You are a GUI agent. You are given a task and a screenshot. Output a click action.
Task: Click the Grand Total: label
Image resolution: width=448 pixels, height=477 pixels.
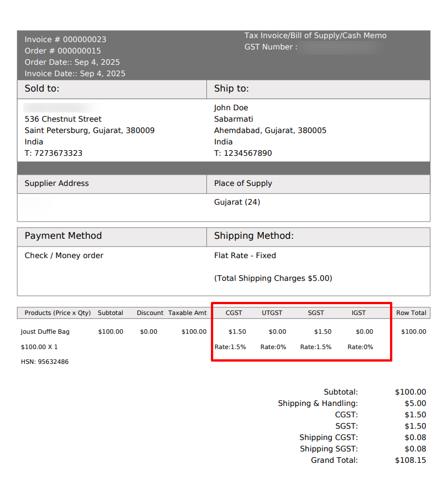tap(334, 461)
